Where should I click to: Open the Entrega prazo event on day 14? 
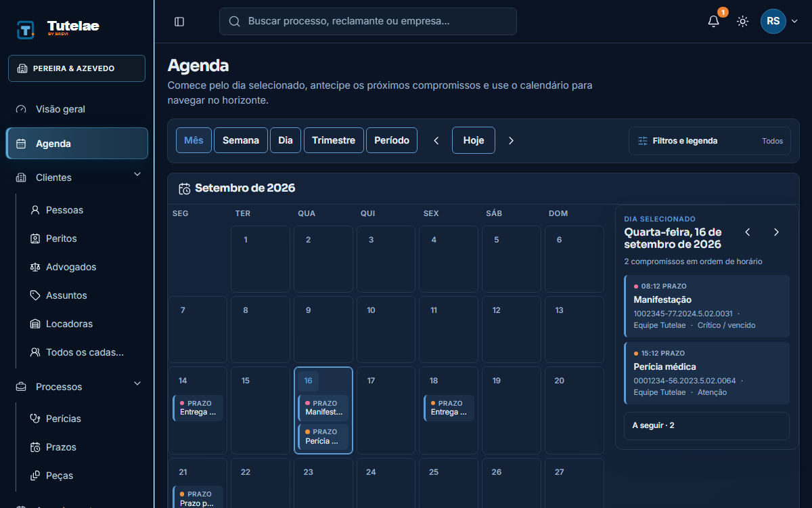[198, 408]
